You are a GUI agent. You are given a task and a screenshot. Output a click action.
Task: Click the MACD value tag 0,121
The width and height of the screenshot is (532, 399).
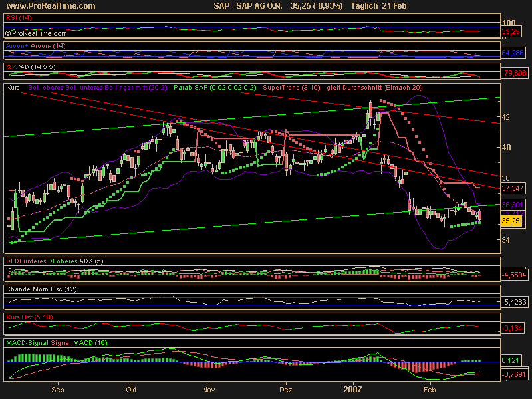[x=509, y=360]
